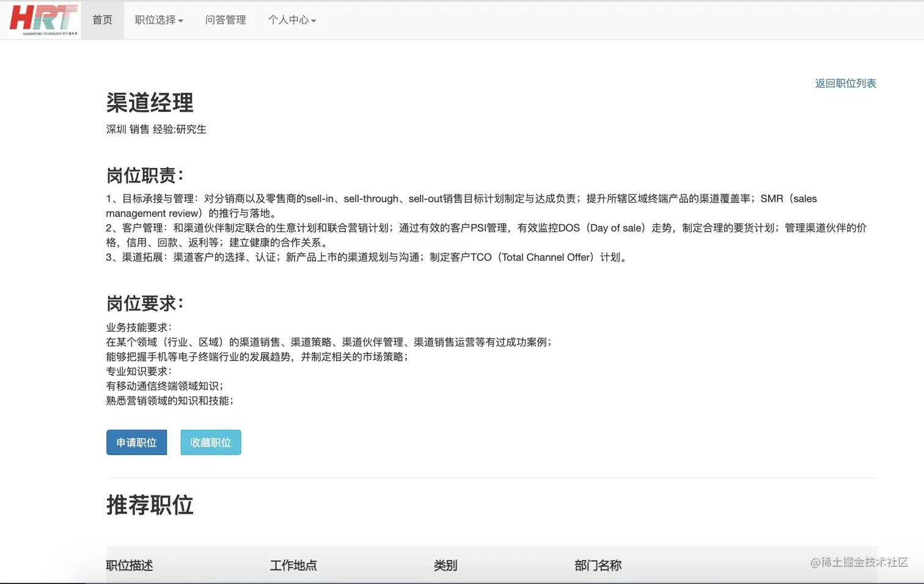This screenshot has height=584, width=924.
Task: Expand the 个人中心 dropdown menu
Action: [x=291, y=20]
